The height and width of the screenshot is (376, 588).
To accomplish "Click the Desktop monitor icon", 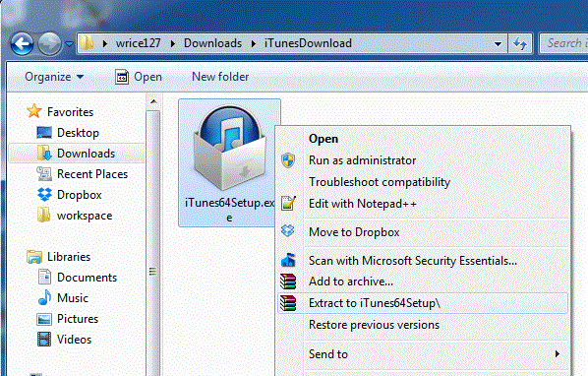I will pos(44,133).
